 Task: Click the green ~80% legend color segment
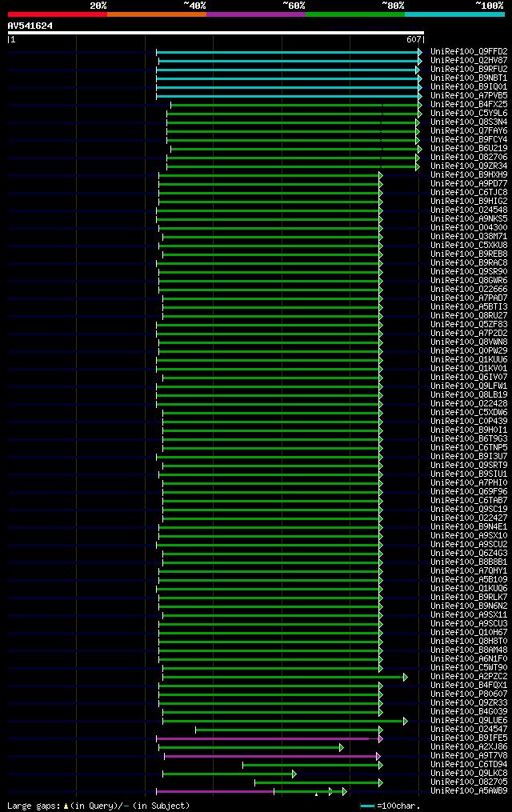[355, 14]
